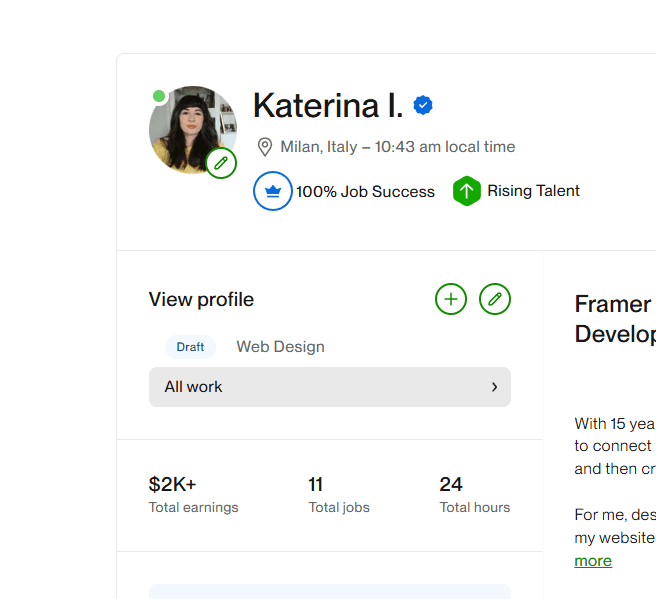Click the location pin icon

[265, 147]
